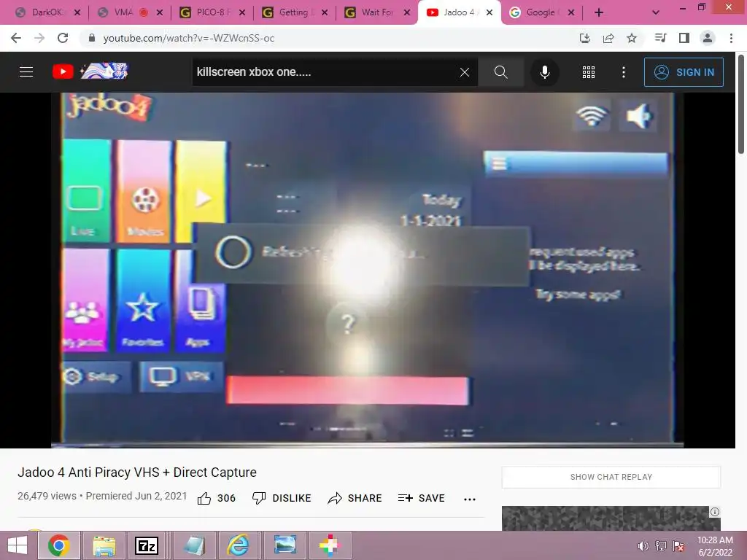
Task: Go to YouTube home via logo
Action: point(90,71)
